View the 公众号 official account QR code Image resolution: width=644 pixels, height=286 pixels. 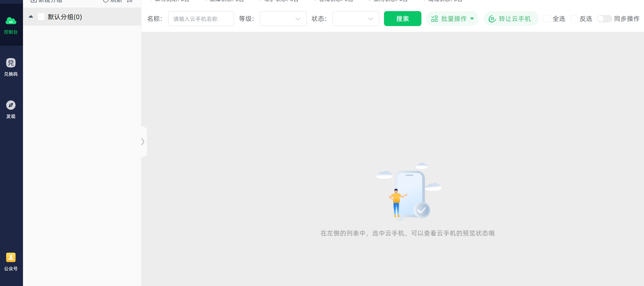tap(11, 261)
